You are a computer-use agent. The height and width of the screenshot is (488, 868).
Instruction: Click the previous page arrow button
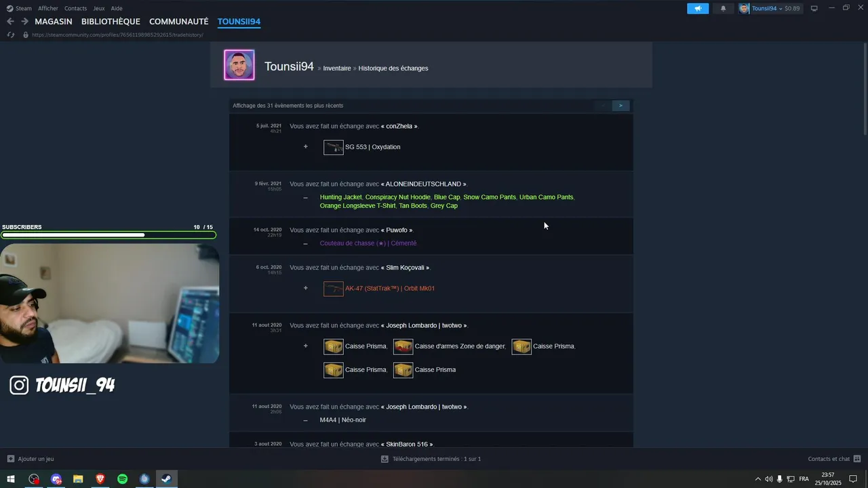click(603, 106)
